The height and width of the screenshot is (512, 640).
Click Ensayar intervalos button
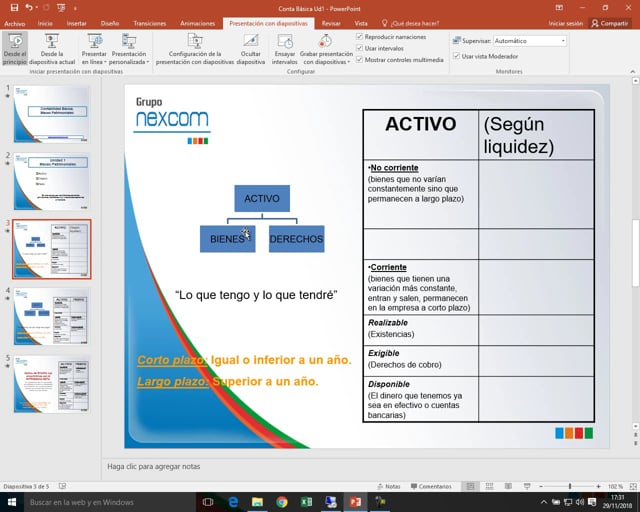284,49
